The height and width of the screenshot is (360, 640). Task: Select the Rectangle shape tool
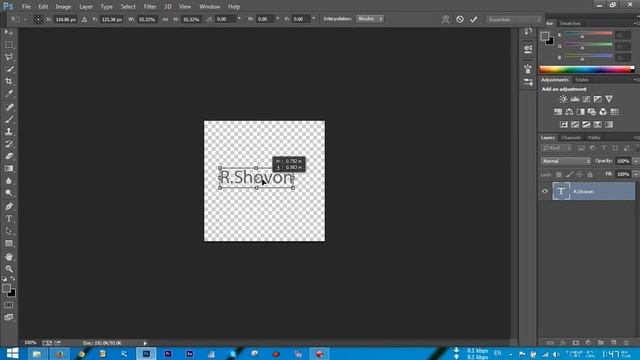click(x=9, y=243)
